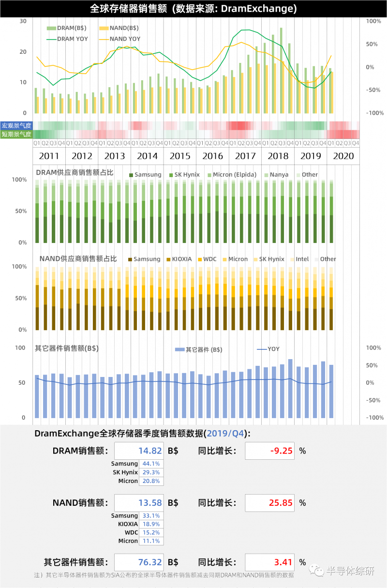The width and height of the screenshot is (387, 588).
Task: Select the 2020 year label on the timeline
Action: pos(343,156)
